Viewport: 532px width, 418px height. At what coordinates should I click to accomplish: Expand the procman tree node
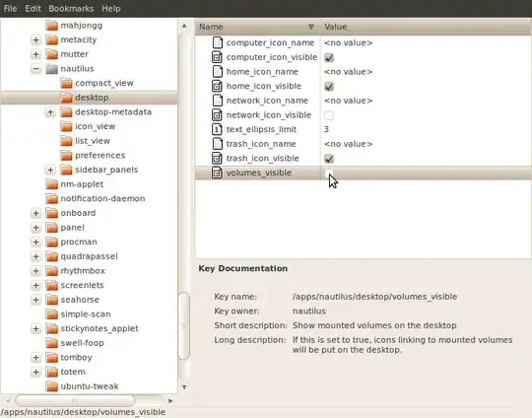(36, 243)
